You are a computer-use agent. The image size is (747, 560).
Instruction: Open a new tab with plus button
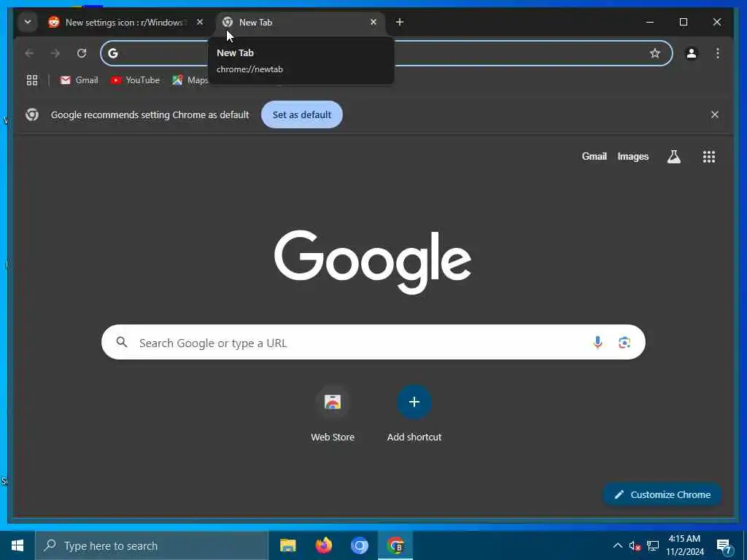tap(400, 22)
